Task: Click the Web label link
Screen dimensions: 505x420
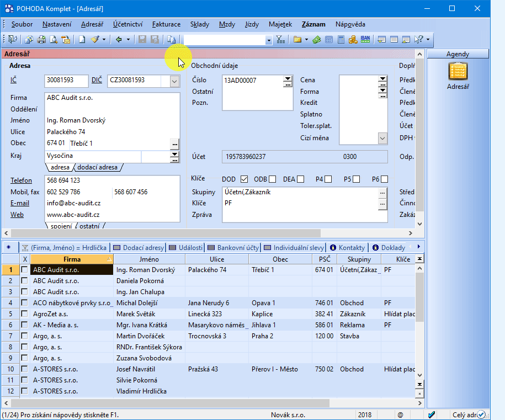Action: (x=17, y=215)
